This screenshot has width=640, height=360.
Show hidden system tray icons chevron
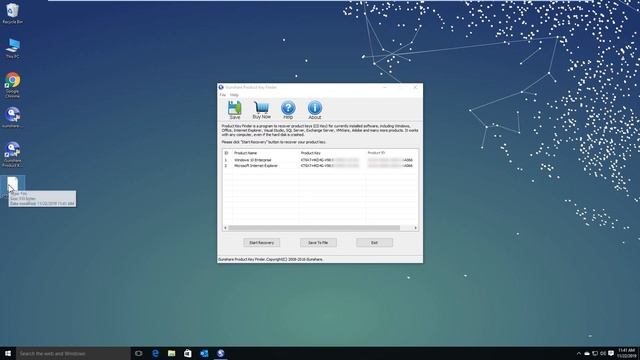578,353
